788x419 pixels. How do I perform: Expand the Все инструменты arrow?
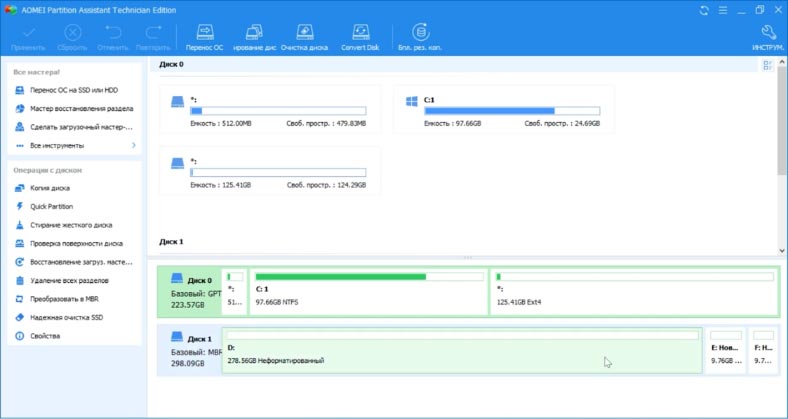133,146
